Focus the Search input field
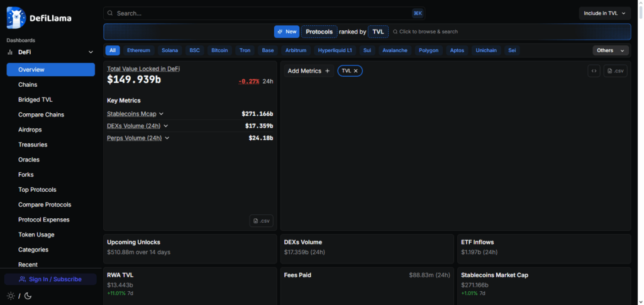This screenshot has width=644, height=305. coord(264,13)
